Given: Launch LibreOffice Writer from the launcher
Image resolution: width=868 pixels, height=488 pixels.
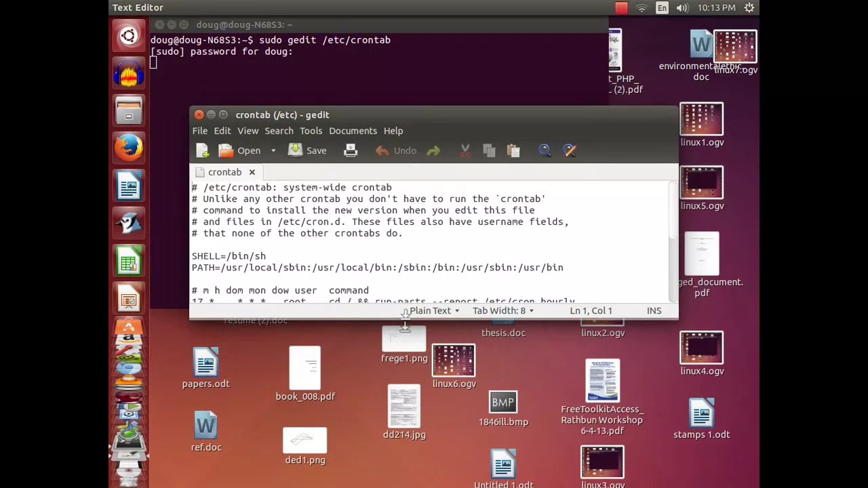Looking at the screenshot, I should 129,185.
